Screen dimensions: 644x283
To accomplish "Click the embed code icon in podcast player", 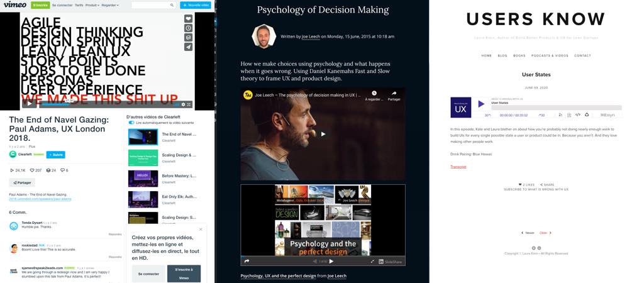I will click(577, 115).
